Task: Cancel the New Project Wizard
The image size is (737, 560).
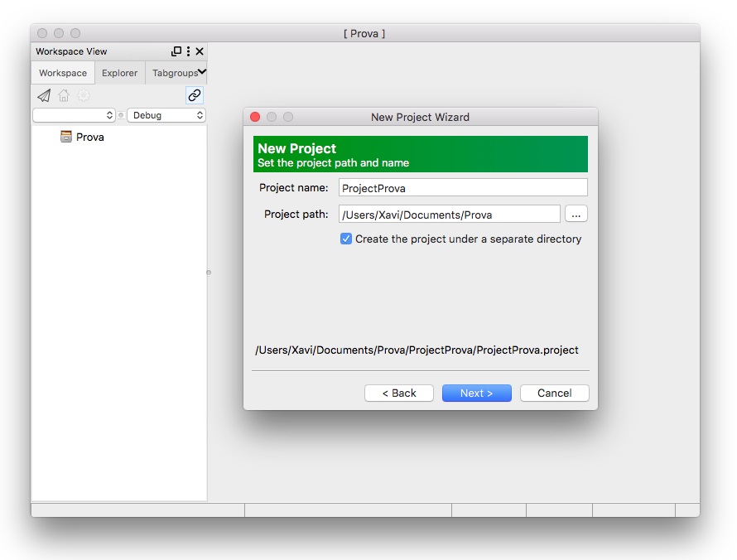Action: tap(554, 393)
